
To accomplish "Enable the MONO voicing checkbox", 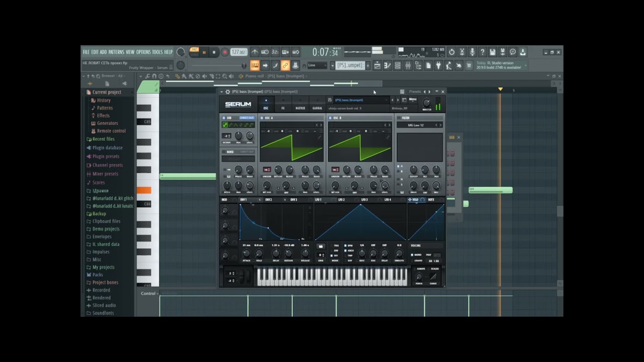I will coord(413,255).
